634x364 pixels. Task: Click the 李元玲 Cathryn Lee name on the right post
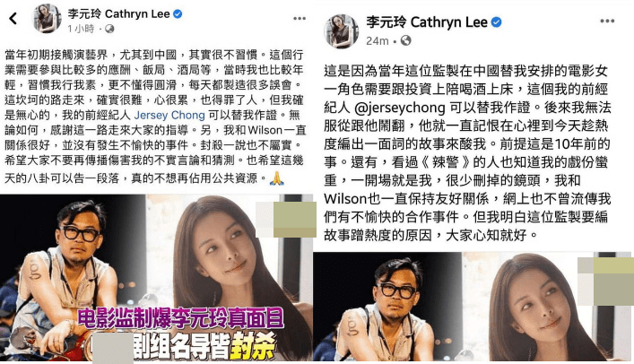(x=427, y=22)
